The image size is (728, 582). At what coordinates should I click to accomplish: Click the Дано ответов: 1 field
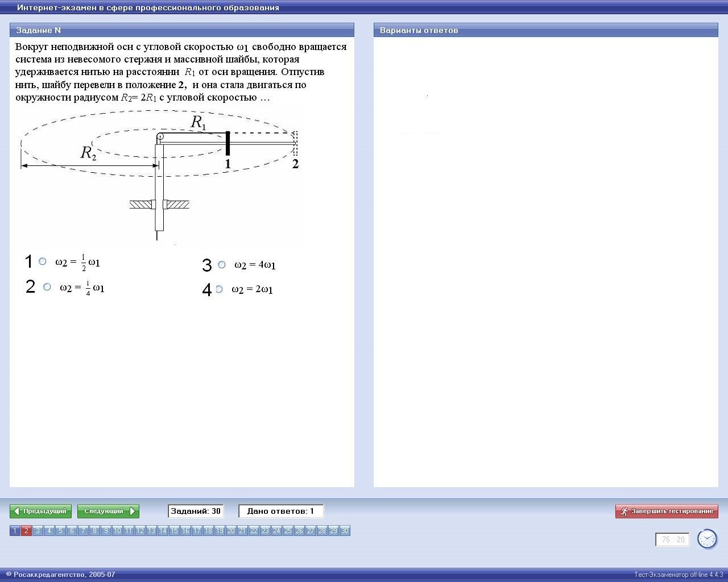(x=281, y=511)
